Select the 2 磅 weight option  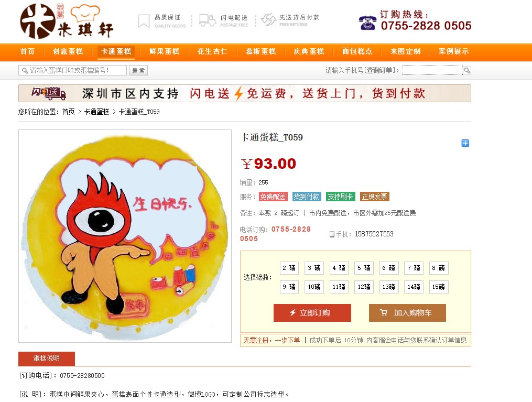click(x=289, y=268)
